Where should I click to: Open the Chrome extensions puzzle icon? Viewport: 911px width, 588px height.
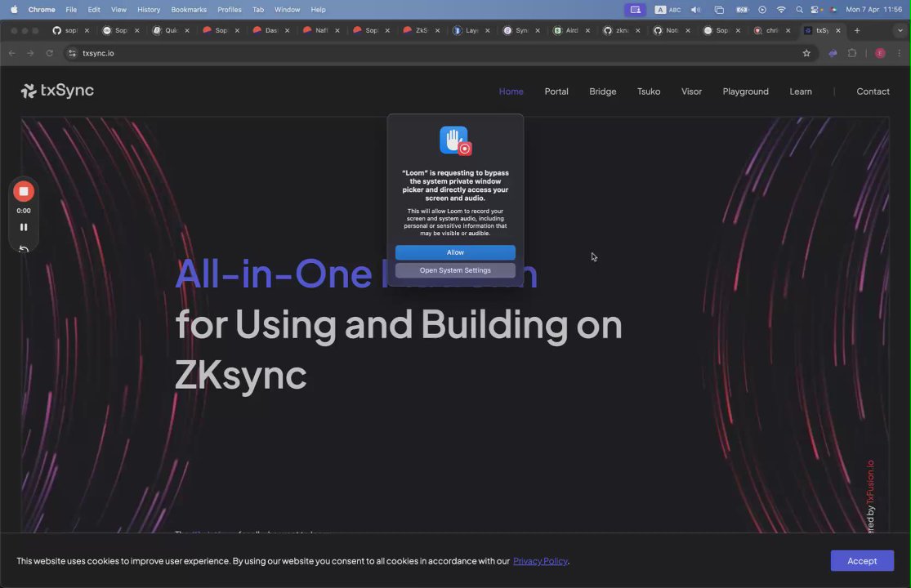point(851,53)
